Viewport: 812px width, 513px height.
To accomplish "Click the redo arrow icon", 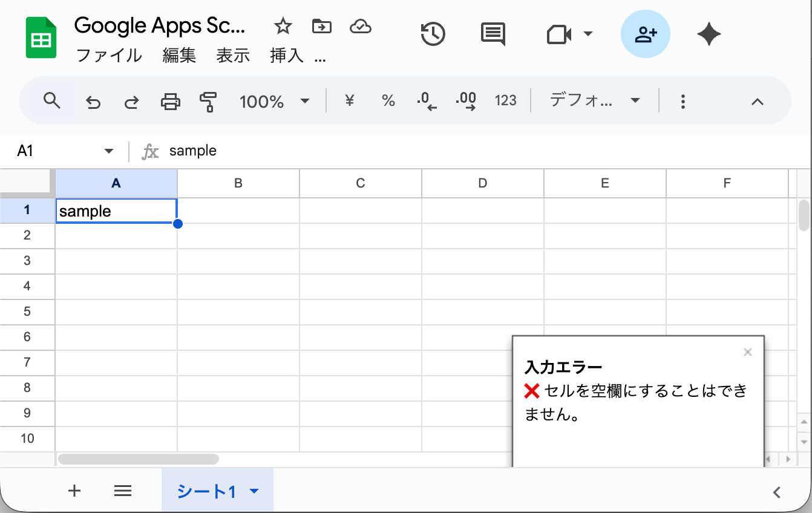I will pyautogui.click(x=131, y=102).
